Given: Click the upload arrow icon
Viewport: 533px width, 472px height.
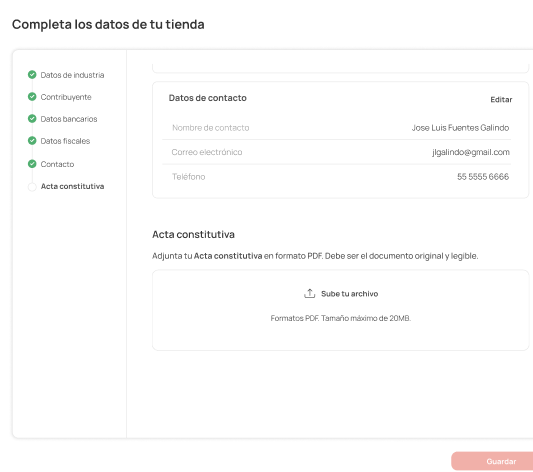Looking at the screenshot, I should 309,293.
